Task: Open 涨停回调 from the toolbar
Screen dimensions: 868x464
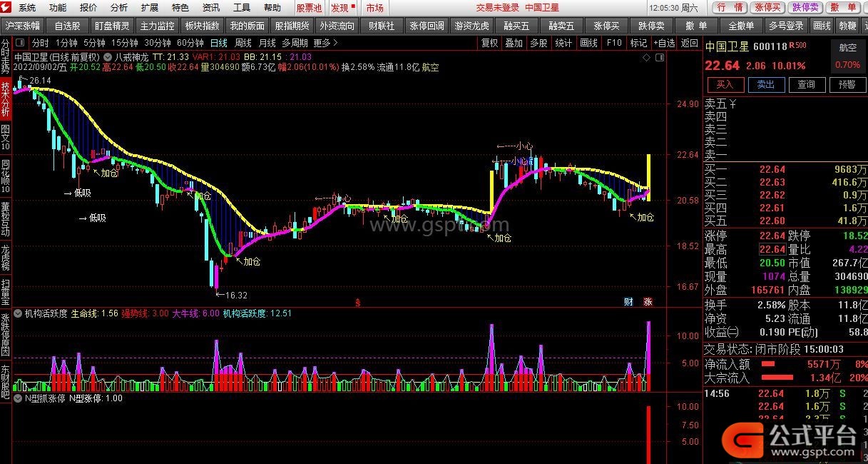Action: click(427, 26)
